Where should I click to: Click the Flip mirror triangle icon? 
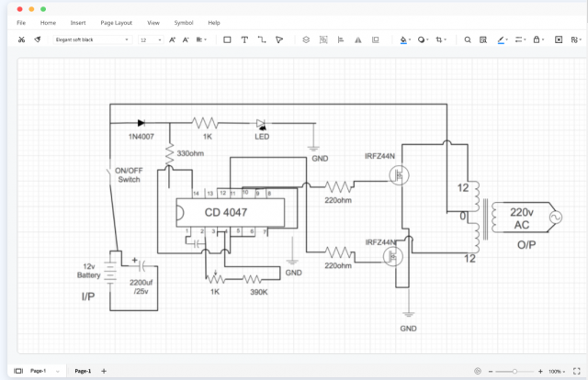358,39
